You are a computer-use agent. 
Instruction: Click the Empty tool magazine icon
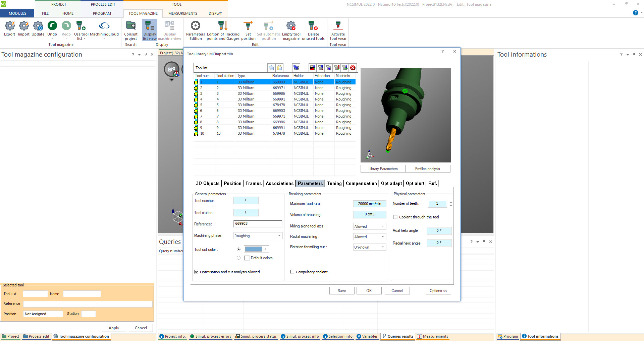[x=291, y=26]
